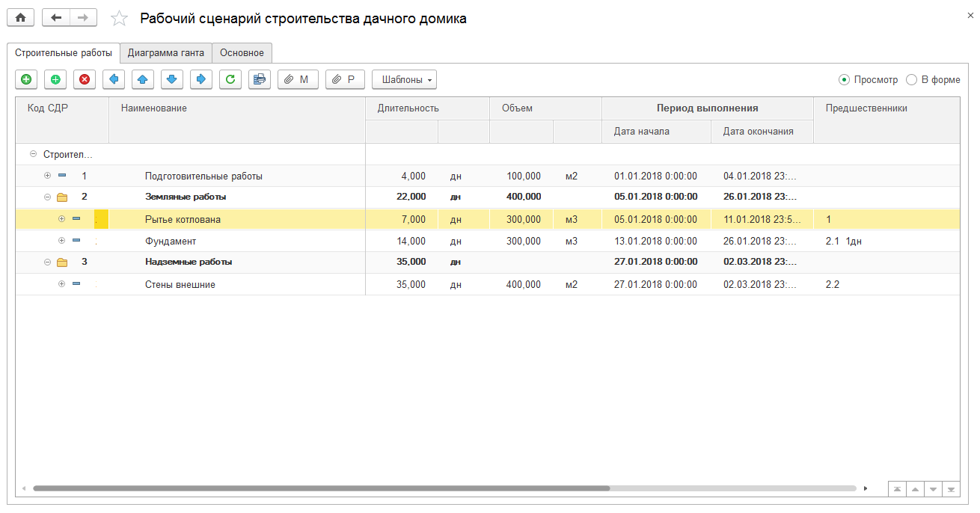The image size is (980, 513).
Task: Click the left arrow of the horizontal scrollbar
Action: pyautogui.click(x=24, y=488)
